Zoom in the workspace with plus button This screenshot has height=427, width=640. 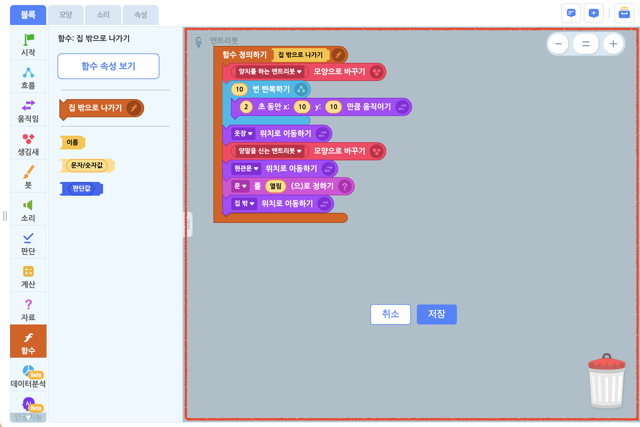(613, 44)
